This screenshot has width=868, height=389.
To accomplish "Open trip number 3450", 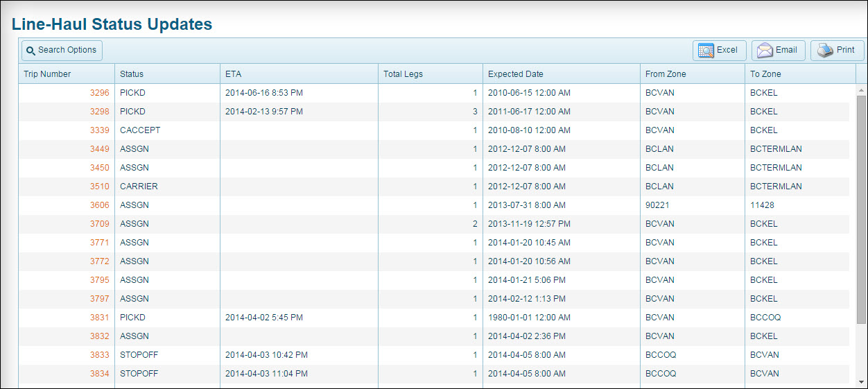I will coord(99,168).
